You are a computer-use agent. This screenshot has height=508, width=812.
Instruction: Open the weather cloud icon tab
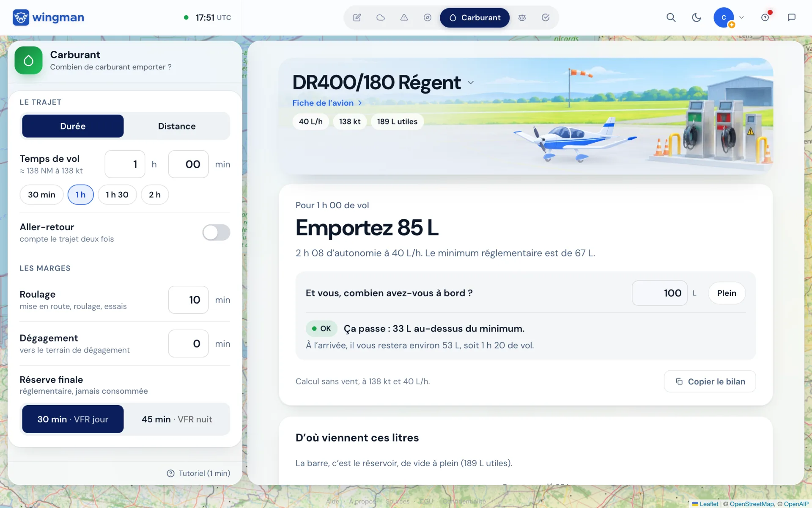[x=381, y=17]
